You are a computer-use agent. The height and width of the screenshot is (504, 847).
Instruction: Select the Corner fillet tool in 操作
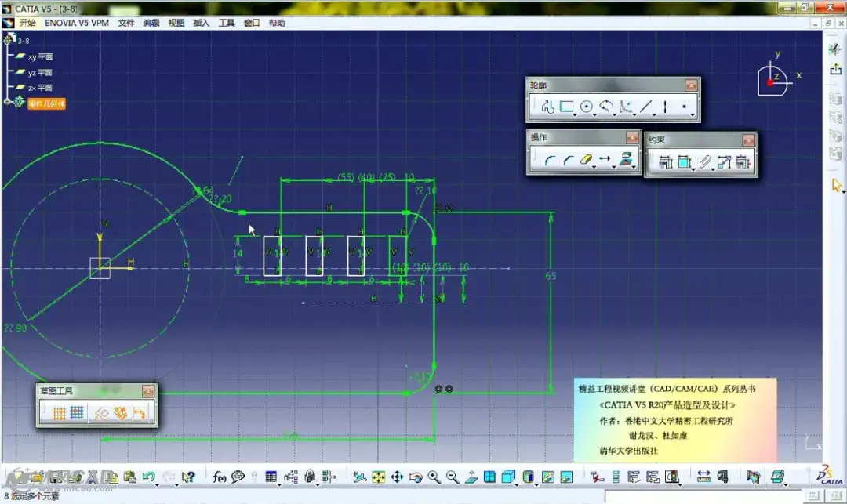549,160
